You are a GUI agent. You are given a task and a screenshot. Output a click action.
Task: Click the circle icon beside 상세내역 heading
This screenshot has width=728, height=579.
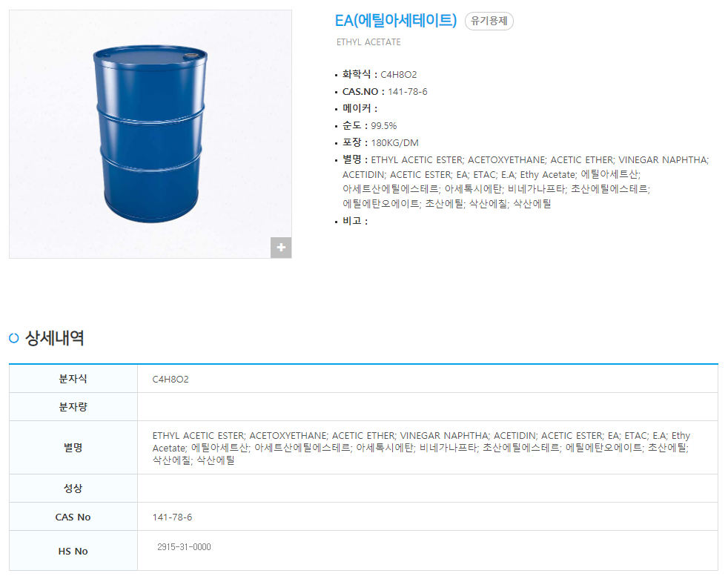(14, 339)
